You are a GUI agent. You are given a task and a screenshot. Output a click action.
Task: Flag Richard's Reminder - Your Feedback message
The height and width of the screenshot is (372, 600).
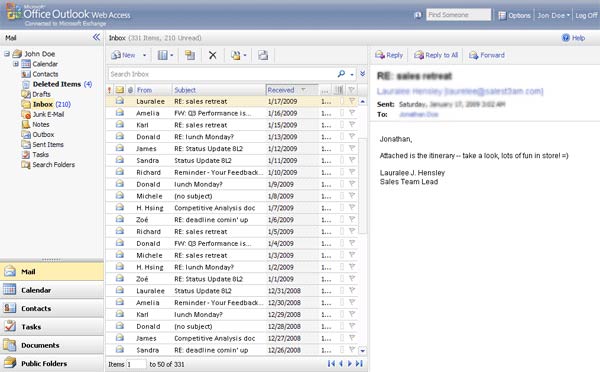(352, 172)
